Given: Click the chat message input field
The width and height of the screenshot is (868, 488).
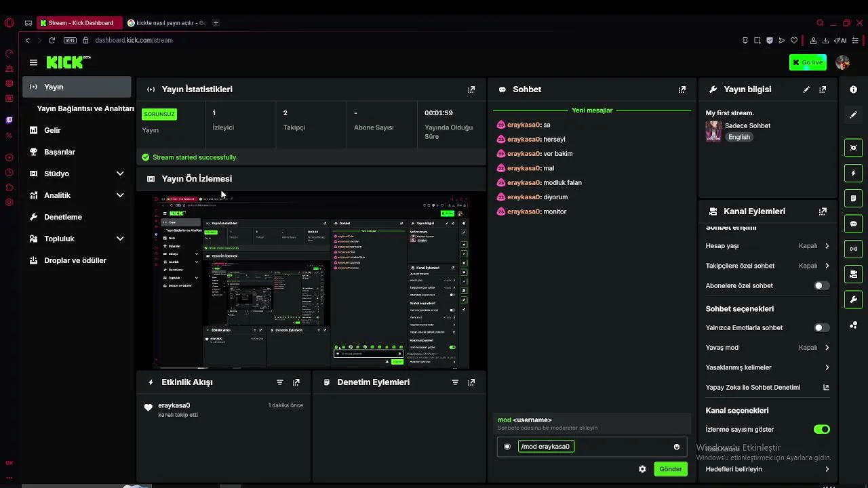Looking at the screenshot, I should tap(593, 447).
